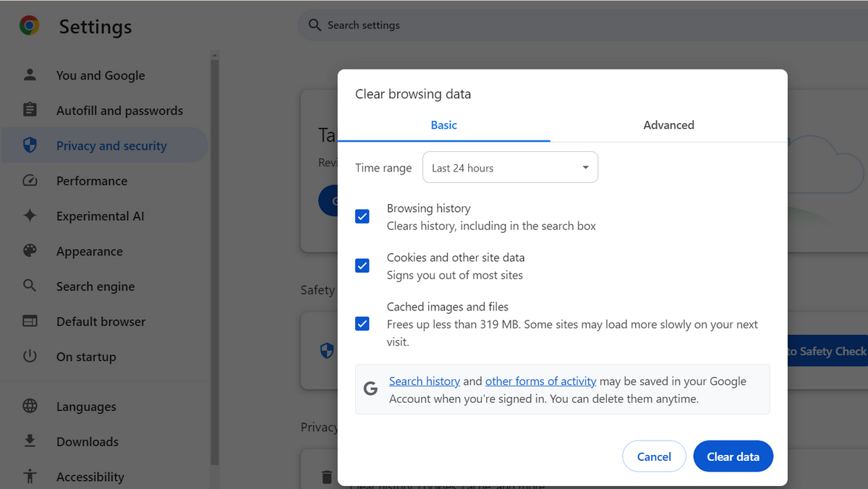Select the You and Google person icon
The height and width of the screenshot is (489, 868).
pyautogui.click(x=30, y=75)
